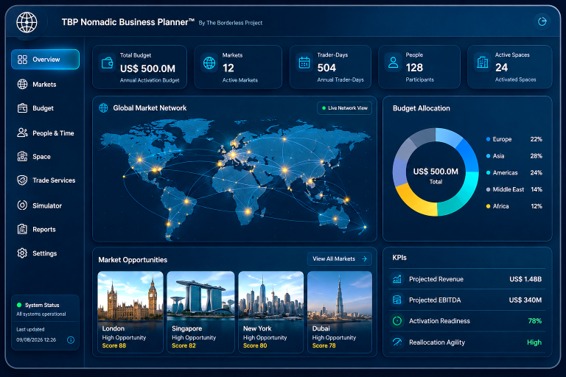Viewport: 566px width, 377px height.
Task: Click the Dubai Score 78 text
Action: [324, 346]
